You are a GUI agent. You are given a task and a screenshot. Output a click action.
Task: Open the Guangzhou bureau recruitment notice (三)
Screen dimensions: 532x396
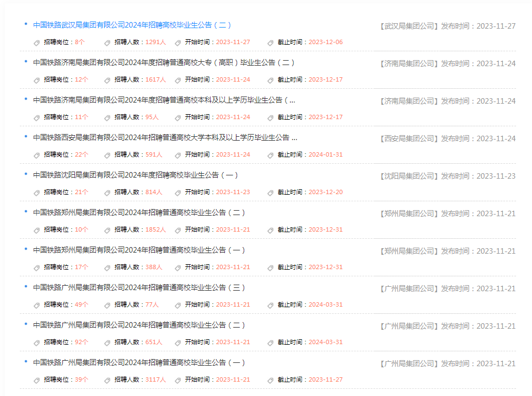click(139, 288)
